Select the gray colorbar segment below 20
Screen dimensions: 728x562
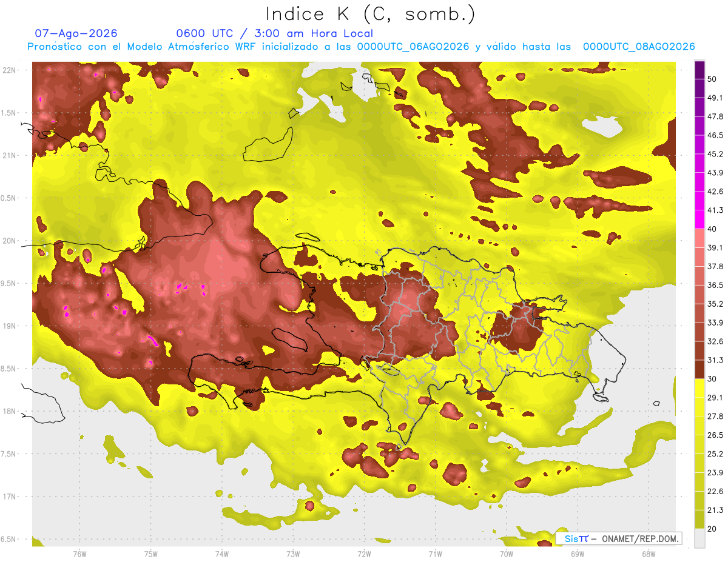699,538
